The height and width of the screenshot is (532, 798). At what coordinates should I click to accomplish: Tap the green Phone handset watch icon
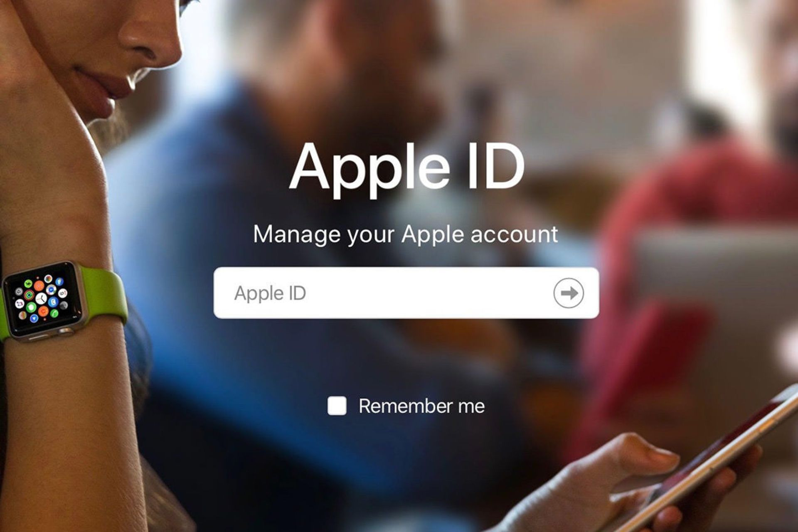tap(54, 313)
